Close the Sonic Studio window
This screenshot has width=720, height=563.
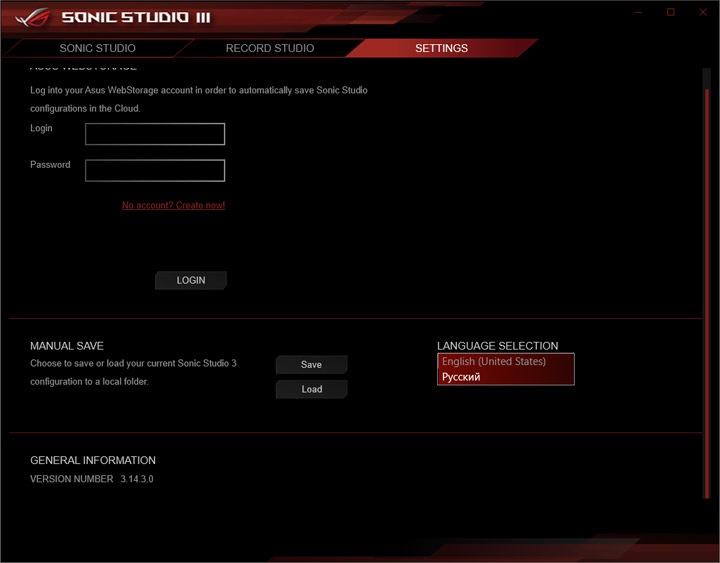[703, 12]
